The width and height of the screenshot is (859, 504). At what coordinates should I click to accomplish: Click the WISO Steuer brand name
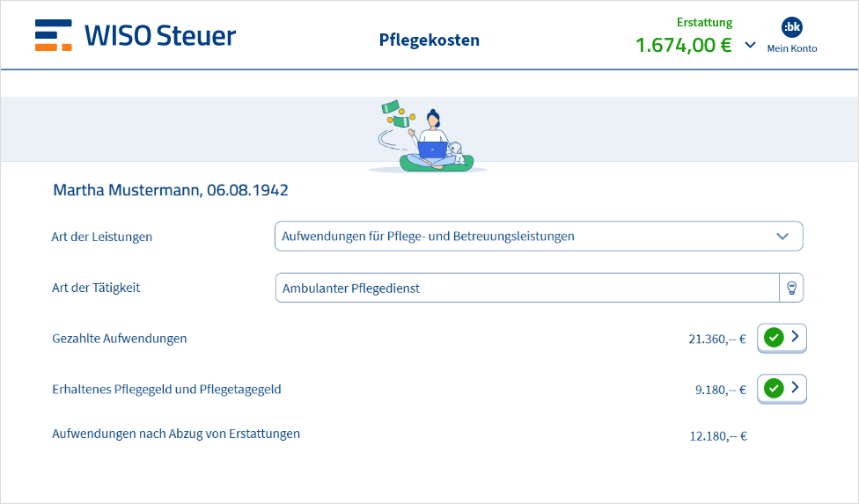click(x=160, y=35)
